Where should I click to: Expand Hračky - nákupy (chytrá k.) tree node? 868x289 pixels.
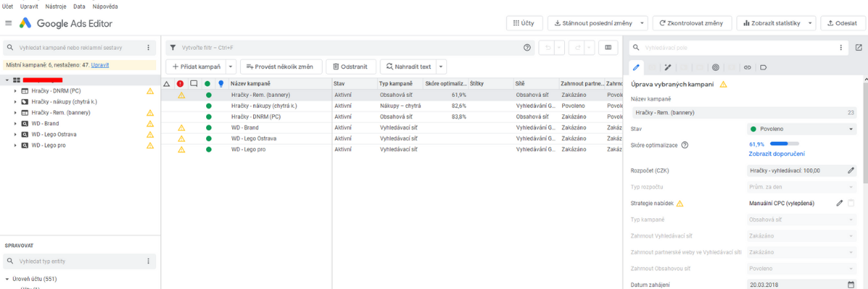16,102
